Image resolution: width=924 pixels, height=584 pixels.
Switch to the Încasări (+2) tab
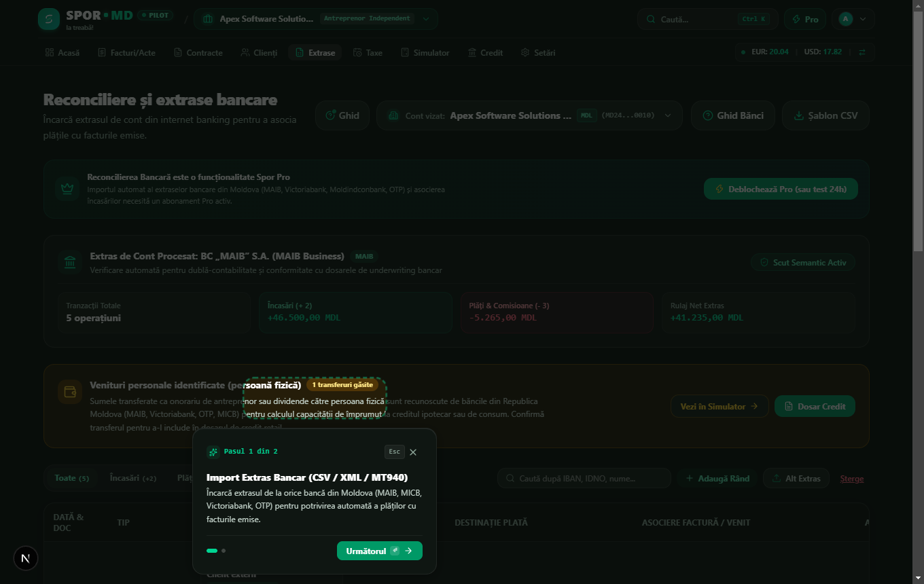click(x=133, y=478)
